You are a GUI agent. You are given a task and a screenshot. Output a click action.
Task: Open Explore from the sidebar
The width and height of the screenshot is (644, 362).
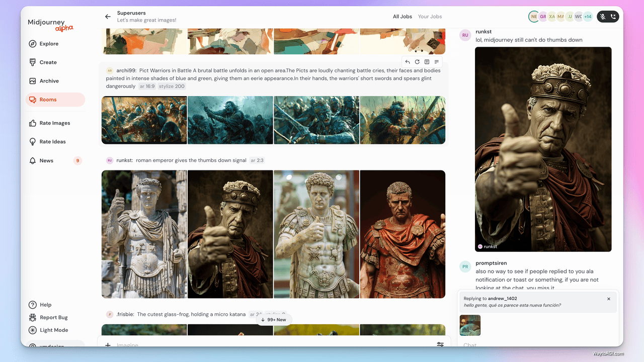(49, 44)
